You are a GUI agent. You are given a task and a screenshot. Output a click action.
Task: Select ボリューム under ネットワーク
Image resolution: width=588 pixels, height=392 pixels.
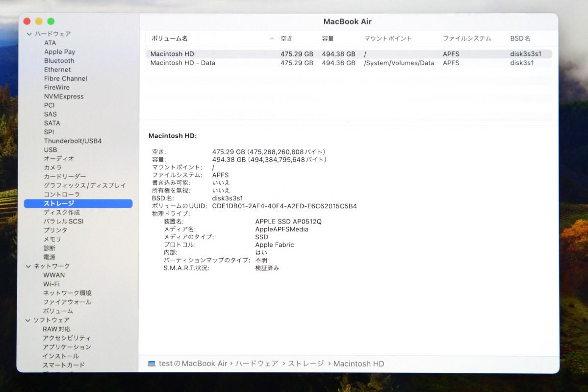click(58, 311)
